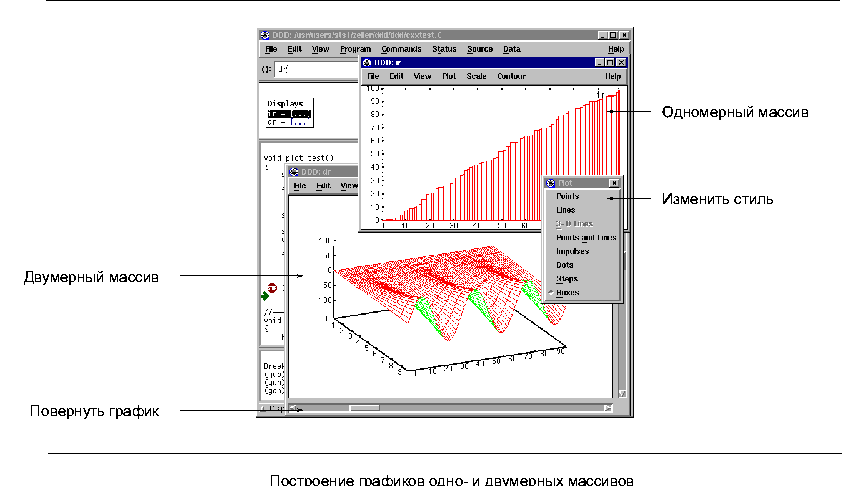Click the ir plot window title icon

point(367,63)
